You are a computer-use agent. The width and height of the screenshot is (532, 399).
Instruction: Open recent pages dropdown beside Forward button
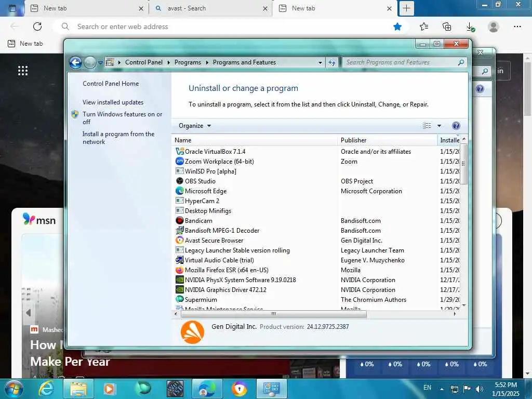(x=100, y=63)
